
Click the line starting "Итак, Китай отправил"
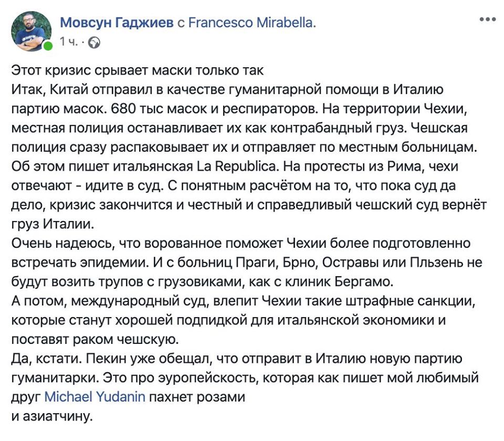(227, 89)
